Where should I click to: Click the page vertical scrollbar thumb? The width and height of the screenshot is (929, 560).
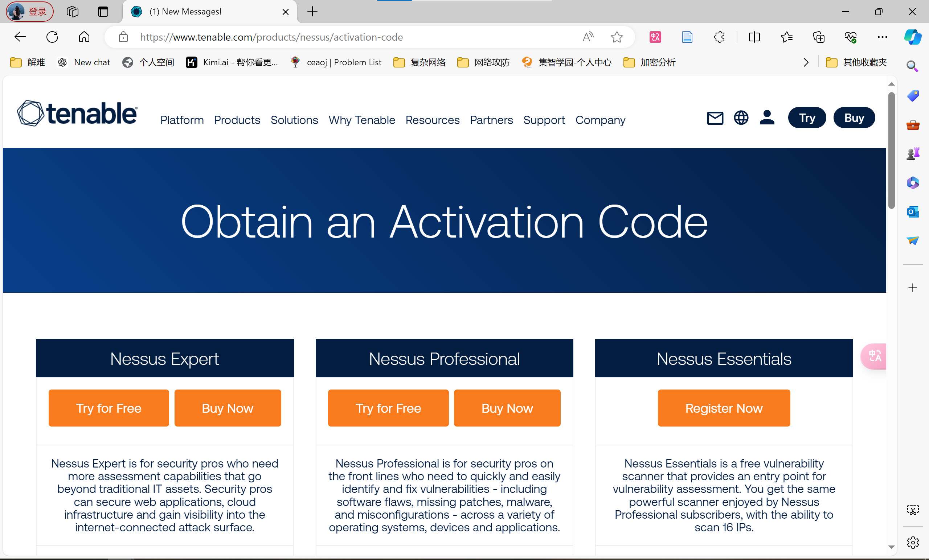tap(891, 151)
